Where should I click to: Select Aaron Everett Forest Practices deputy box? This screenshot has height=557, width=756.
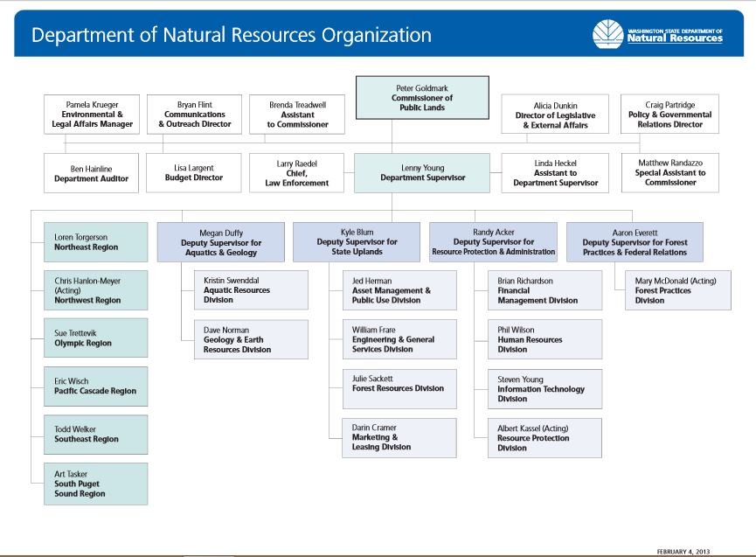point(635,242)
